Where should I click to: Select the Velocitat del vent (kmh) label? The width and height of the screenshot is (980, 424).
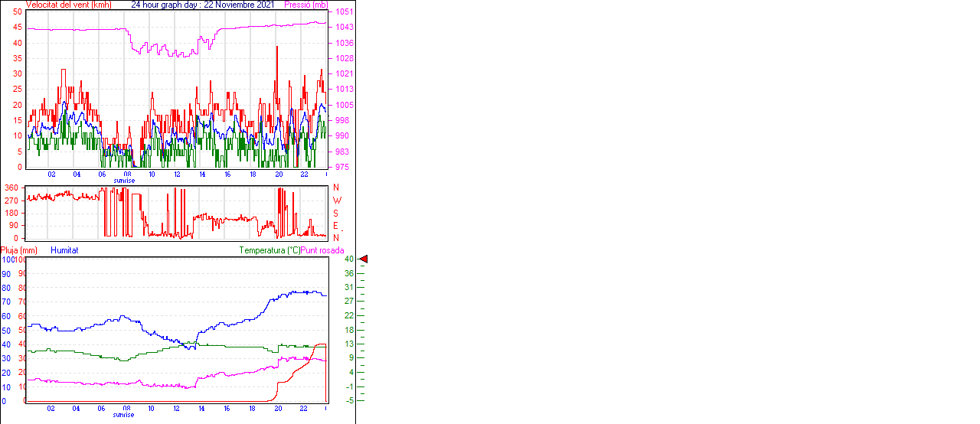coord(68,5)
